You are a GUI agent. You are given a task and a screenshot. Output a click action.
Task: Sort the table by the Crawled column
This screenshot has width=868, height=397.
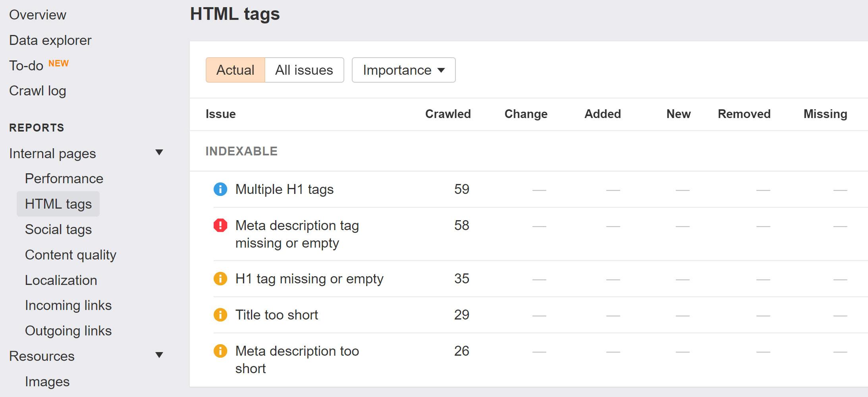point(448,114)
